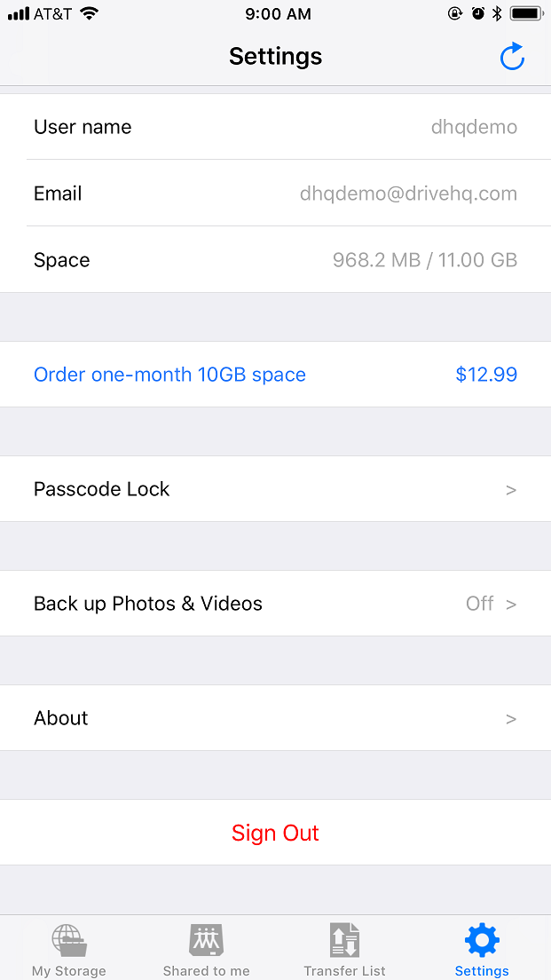Order one-month 10GB space for $12.99
551x980 pixels.
click(x=275, y=374)
